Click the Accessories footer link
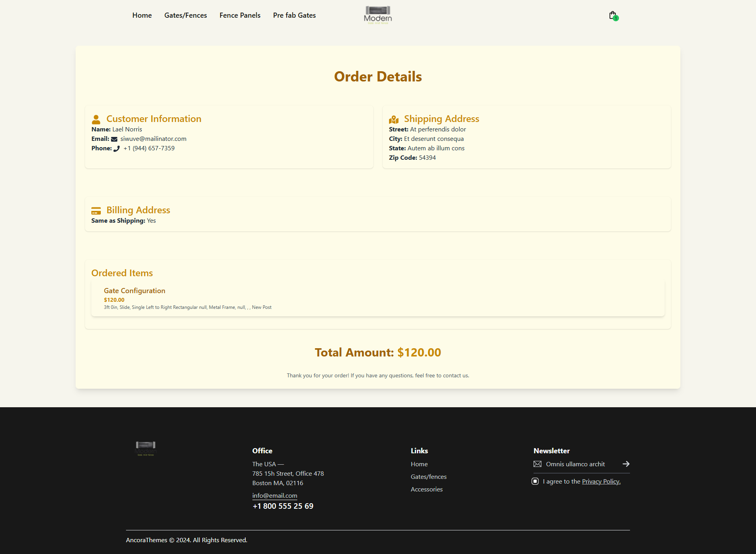The width and height of the screenshot is (756, 554). 426,489
